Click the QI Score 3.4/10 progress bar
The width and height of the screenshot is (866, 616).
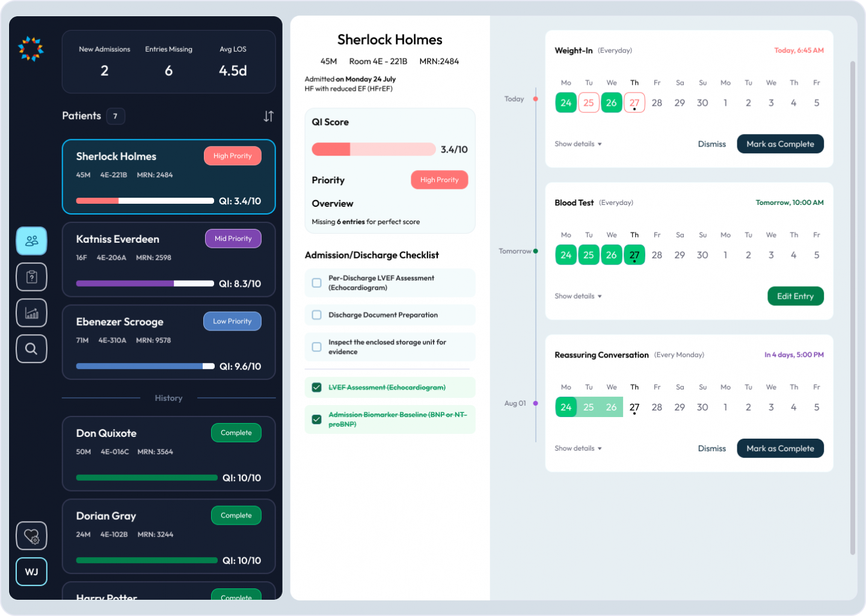[x=373, y=149]
